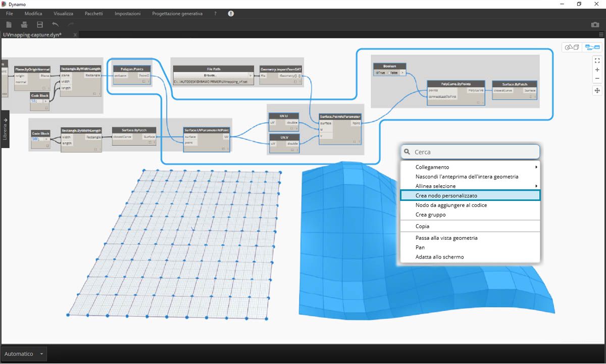The height and width of the screenshot is (364, 606).
Task: Activate the pan tool icon
Action: pyautogui.click(x=597, y=90)
